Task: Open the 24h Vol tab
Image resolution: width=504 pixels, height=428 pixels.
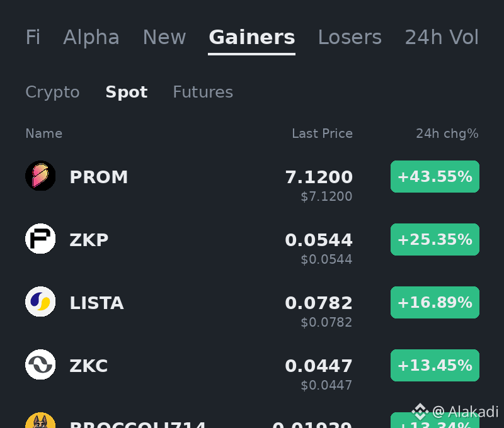Action: click(442, 37)
